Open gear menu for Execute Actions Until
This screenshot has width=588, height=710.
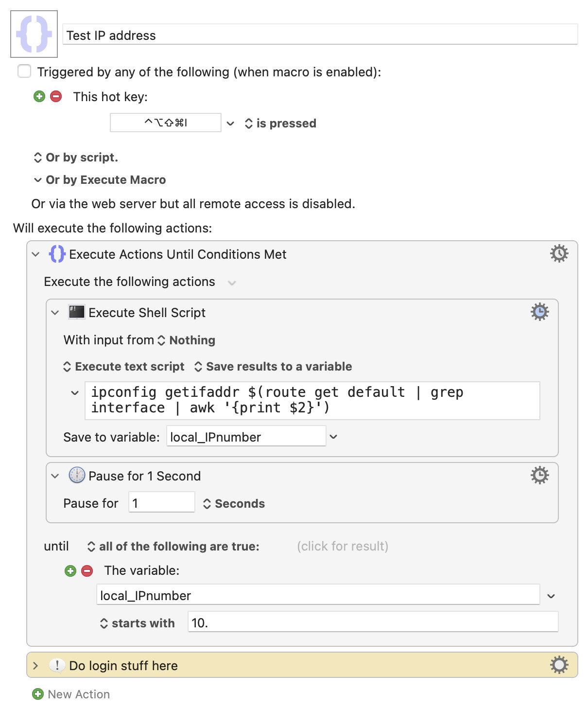[x=559, y=253]
